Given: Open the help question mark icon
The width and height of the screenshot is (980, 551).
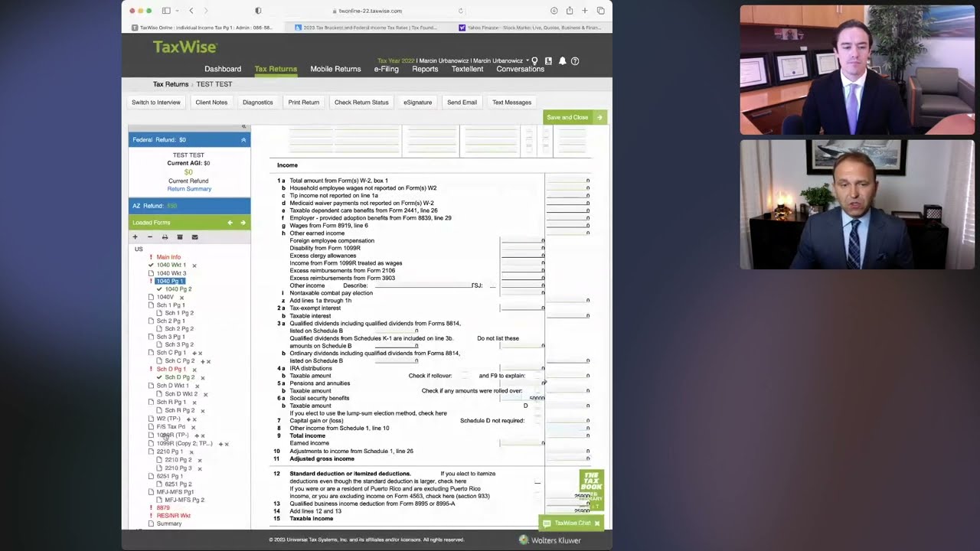Looking at the screenshot, I should click(575, 61).
